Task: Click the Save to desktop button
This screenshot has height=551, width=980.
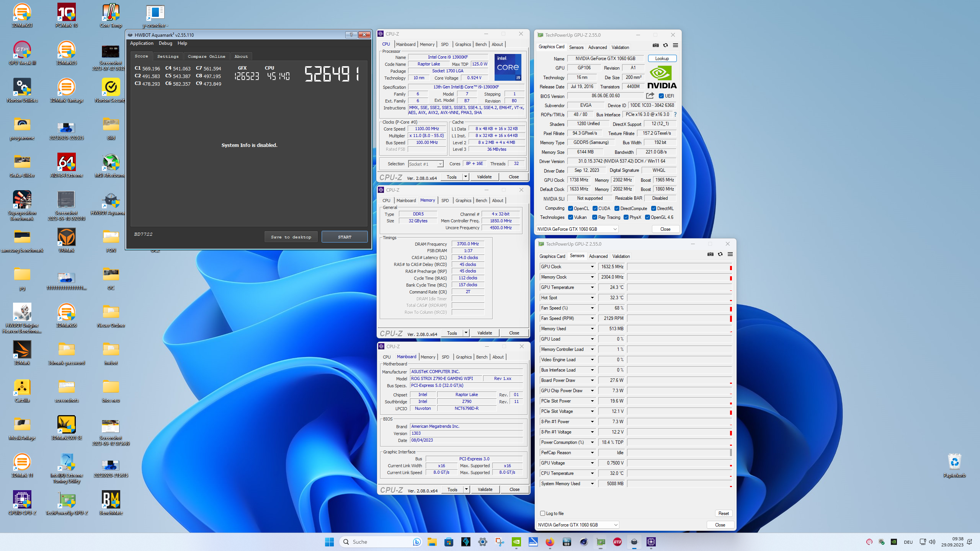Action: click(x=291, y=237)
